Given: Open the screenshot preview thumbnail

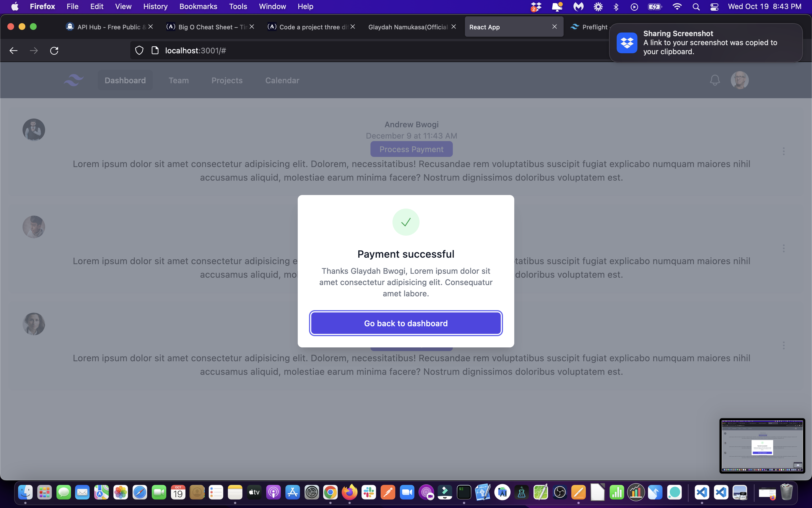Looking at the screenshot, I should (x=762, y=446).
